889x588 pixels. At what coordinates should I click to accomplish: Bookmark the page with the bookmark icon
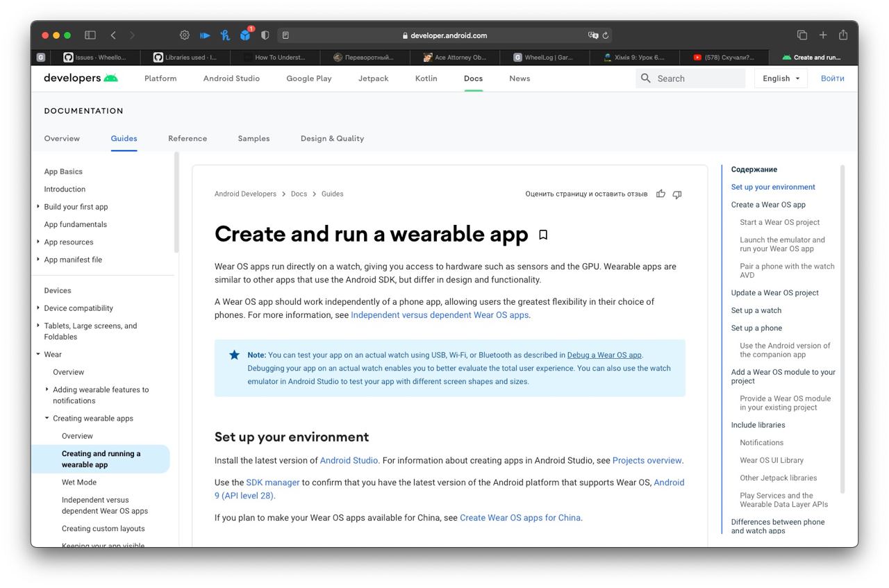coord(543,235)
